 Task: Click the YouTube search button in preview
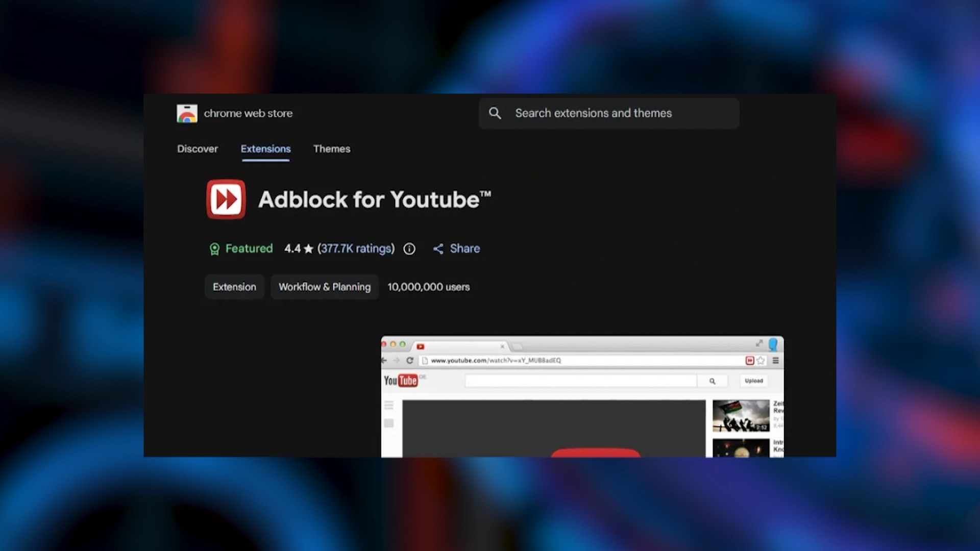point(712,381)
